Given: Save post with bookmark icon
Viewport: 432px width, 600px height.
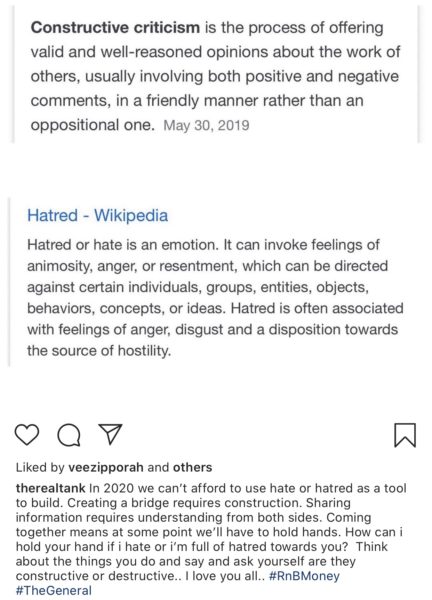Looking at the screenshot, I should (x=405, y=435).
